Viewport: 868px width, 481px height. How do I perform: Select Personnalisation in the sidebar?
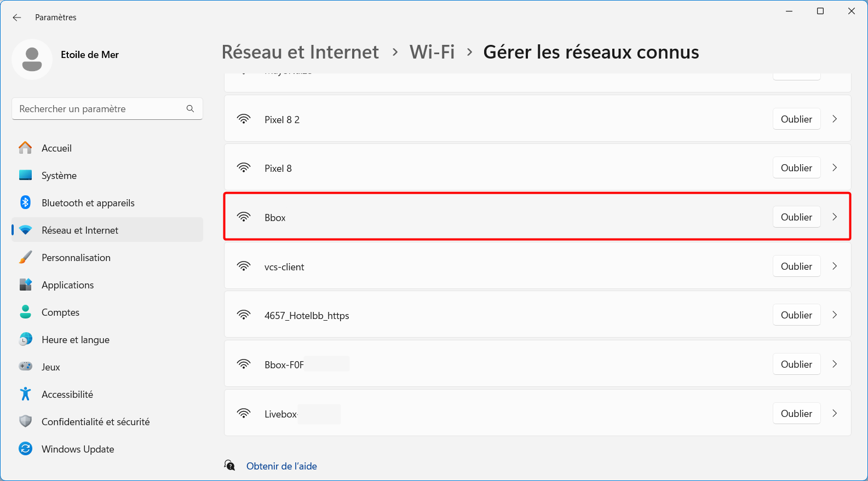[107, 257]
